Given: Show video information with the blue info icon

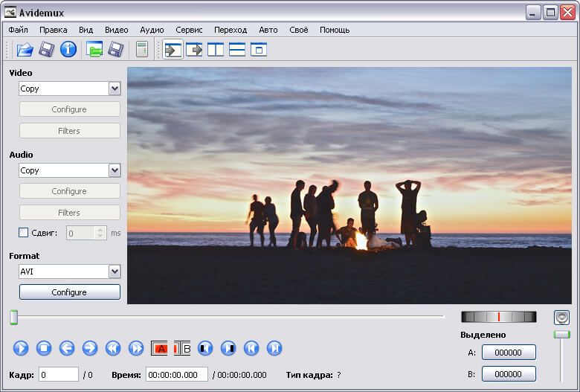Looking at the screenshot, I should click(68, 49).
